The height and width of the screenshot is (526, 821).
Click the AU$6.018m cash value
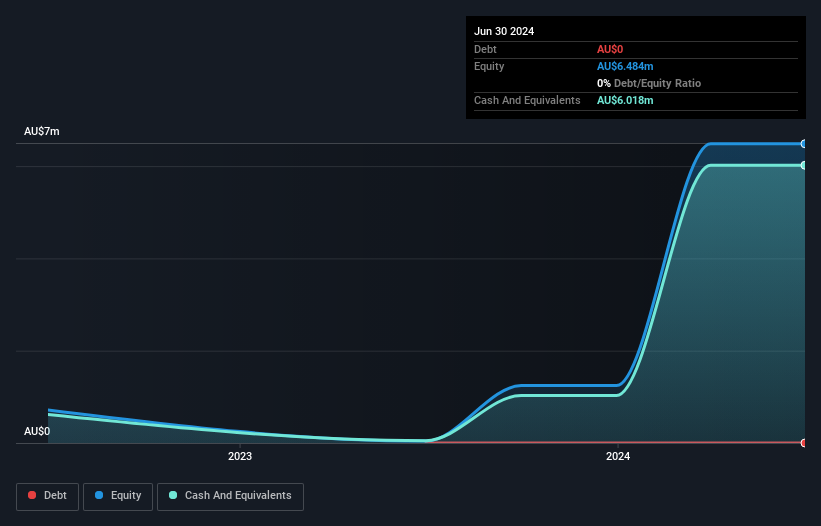625,100
